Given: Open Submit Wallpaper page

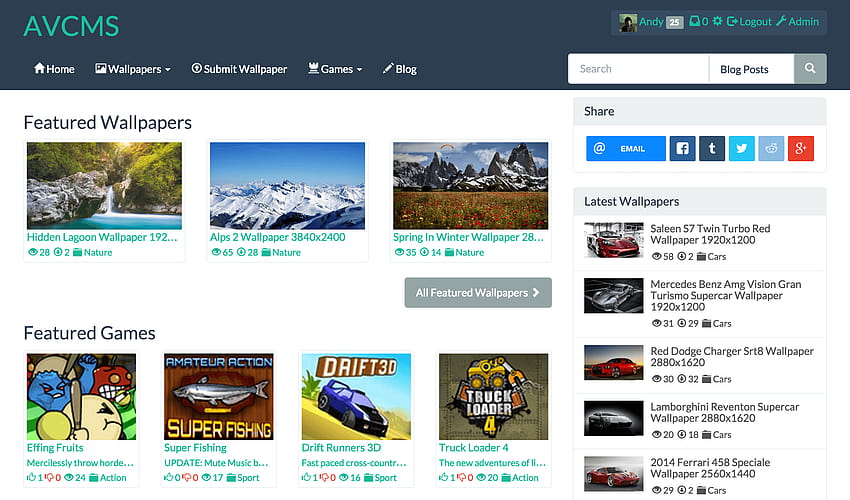Looking at the screenshot, I should [x=239, y=69].
